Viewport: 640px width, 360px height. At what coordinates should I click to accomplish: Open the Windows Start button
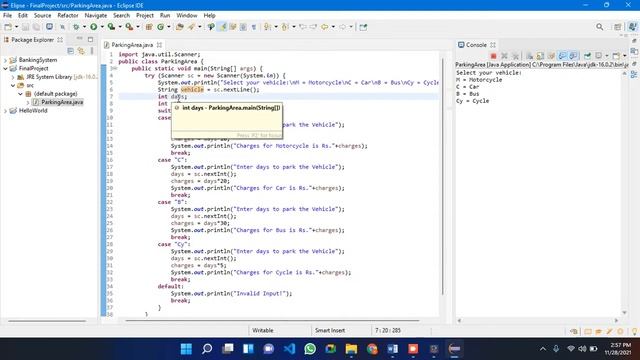tap(186, 349)
